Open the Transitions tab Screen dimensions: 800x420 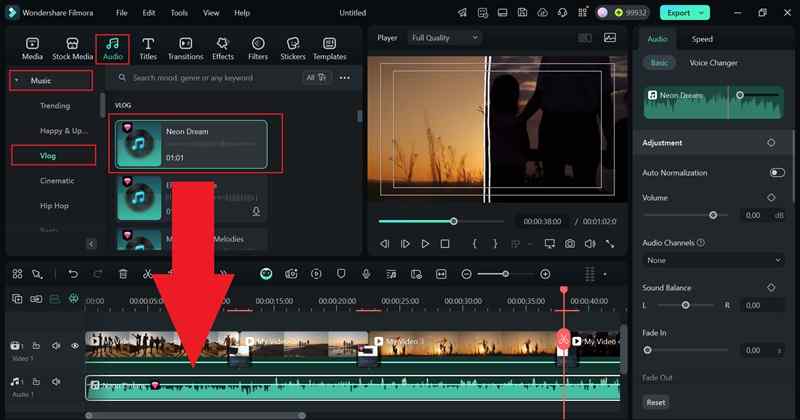pyautogui.click(x=186, y=49)
